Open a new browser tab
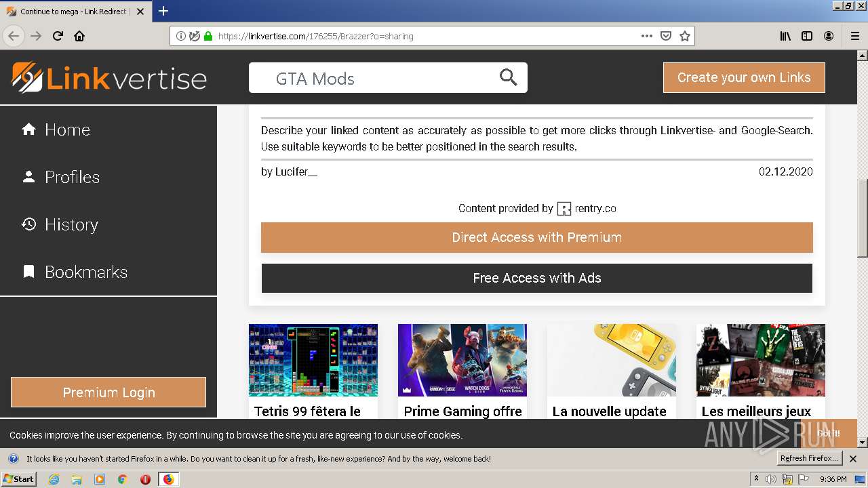The height and width of the screenshot is (488, 868). click(163, 11)
